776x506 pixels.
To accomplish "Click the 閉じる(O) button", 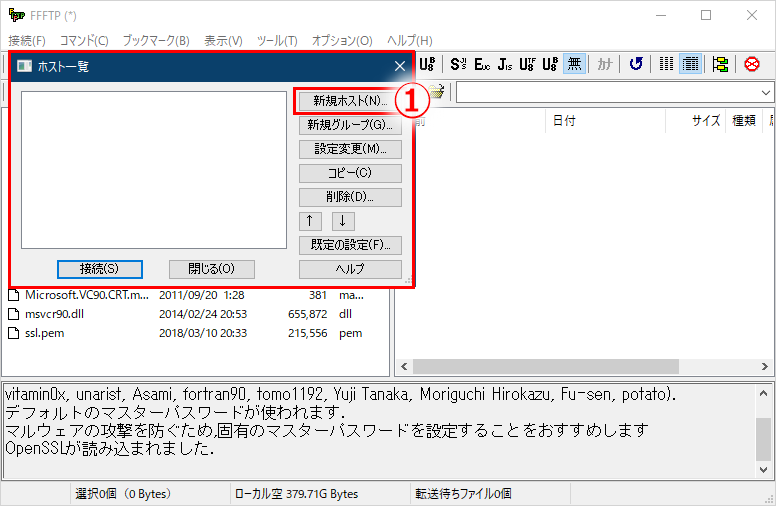I will pos(212,269).
